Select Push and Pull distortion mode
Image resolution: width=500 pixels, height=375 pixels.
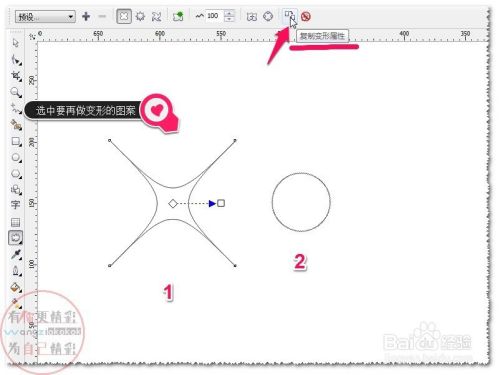pos(124,16)
